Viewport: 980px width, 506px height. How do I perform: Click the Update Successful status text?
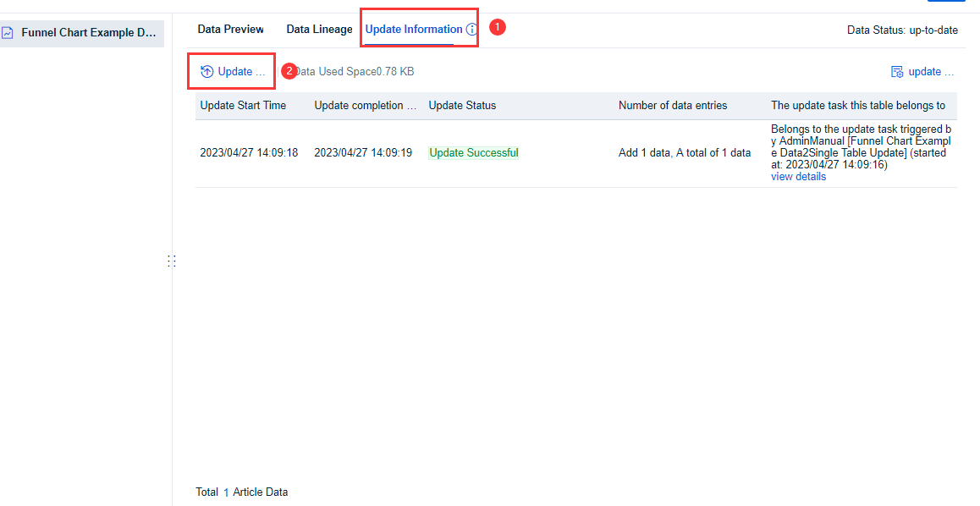pos(473,153)
